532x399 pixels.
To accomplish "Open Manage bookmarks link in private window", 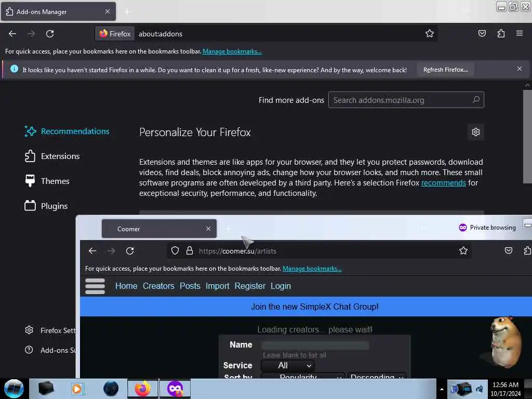I will pos(312,269).
